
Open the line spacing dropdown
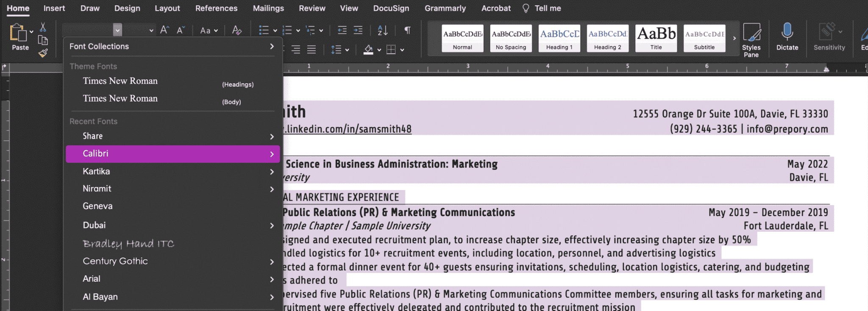tap(340, 50)
